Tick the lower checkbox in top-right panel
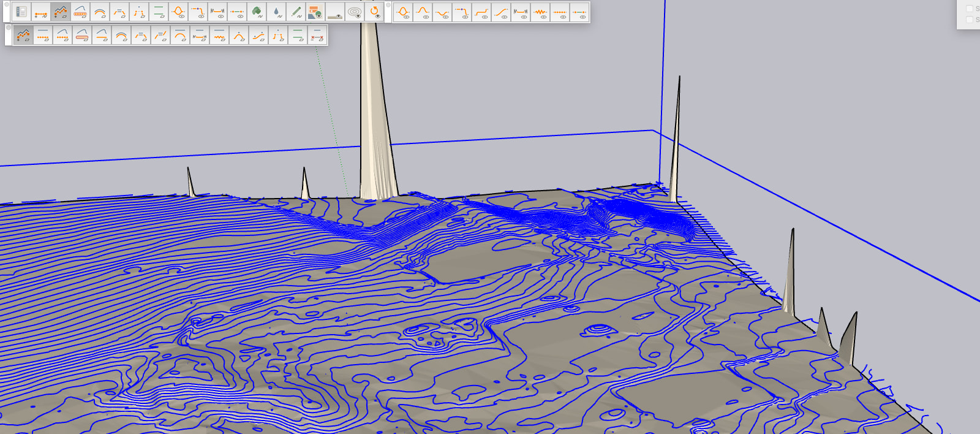980x434 pixels. (x=969, y=20)
